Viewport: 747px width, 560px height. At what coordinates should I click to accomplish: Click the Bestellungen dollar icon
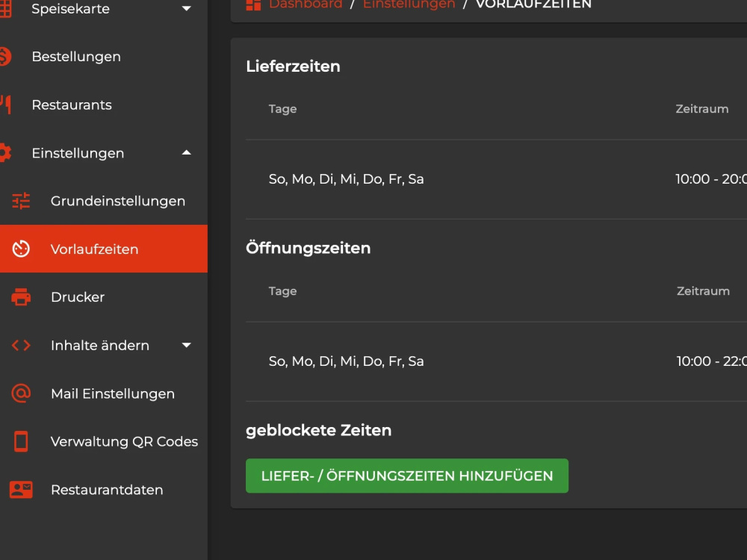[4, 57]
